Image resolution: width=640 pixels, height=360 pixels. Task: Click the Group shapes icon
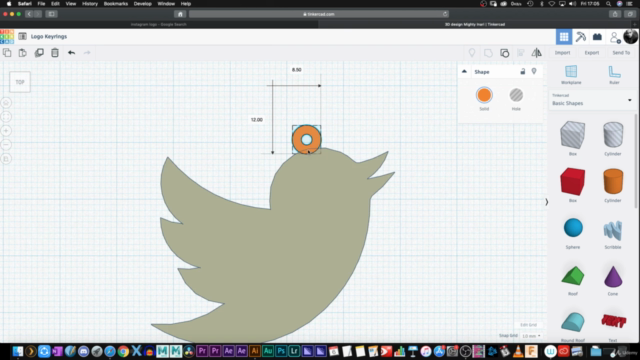pos(488,53)
